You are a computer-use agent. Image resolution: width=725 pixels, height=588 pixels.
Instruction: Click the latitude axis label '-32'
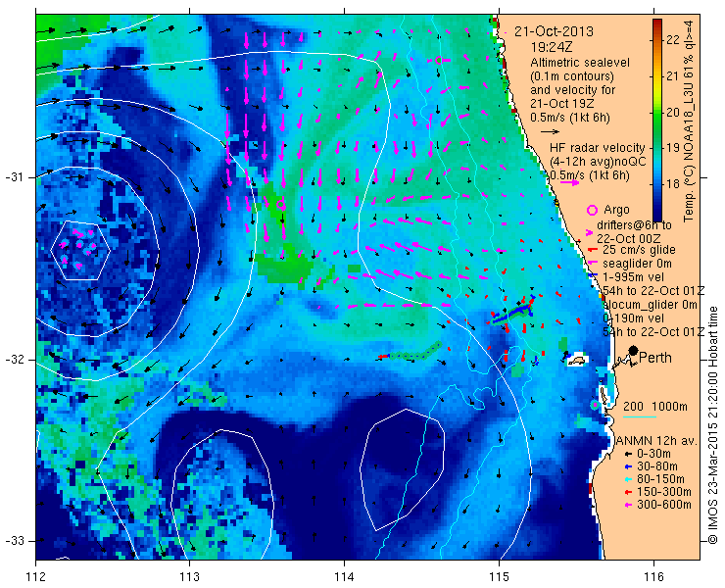[14, 360]
